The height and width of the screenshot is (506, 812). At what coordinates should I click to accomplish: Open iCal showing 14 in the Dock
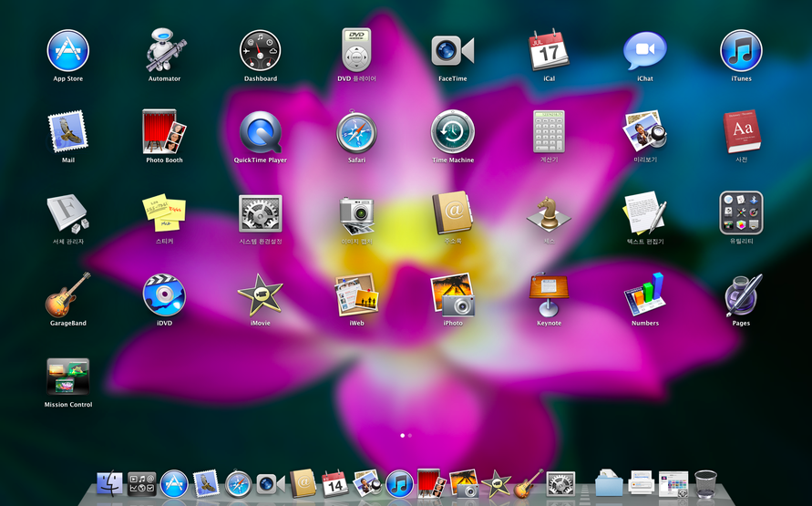pos(335,484)
